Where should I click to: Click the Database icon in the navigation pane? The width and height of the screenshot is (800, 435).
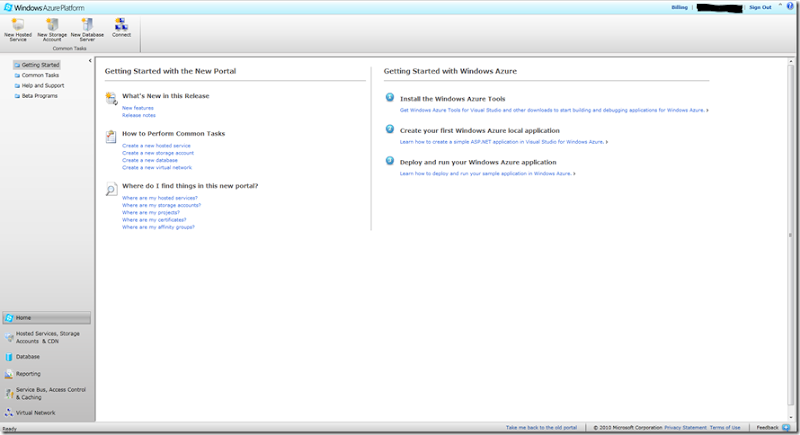9,356
